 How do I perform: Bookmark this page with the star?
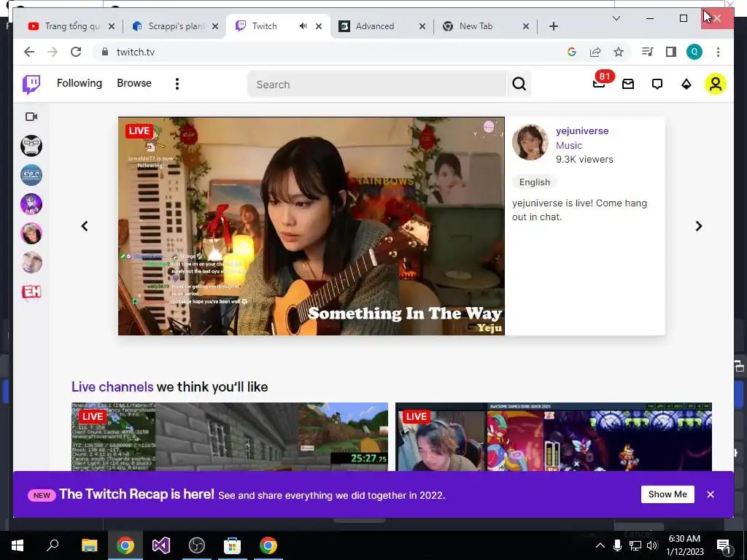tap(619, 52)
